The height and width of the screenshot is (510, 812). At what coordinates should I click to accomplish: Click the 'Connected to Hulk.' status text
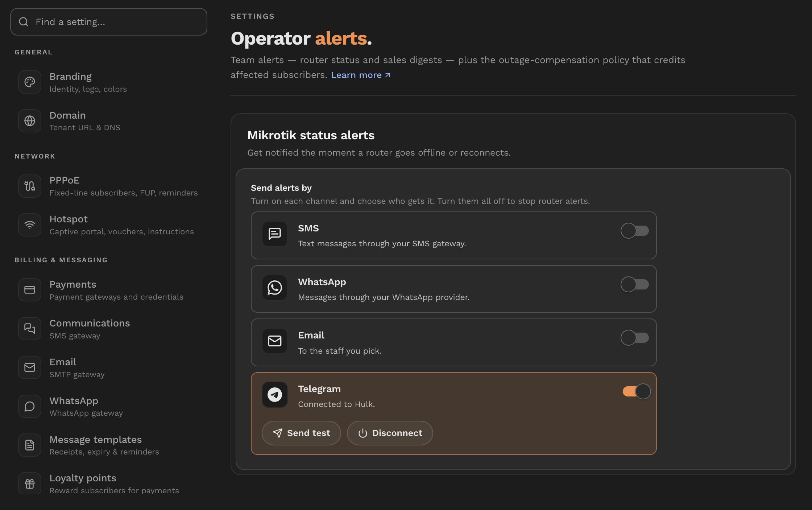336,404
